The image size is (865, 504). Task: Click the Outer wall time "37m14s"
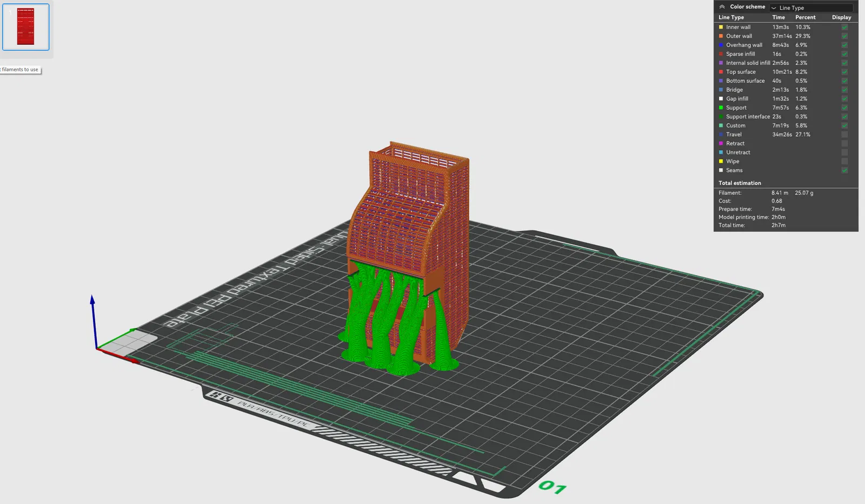click(x=782, y=36)
